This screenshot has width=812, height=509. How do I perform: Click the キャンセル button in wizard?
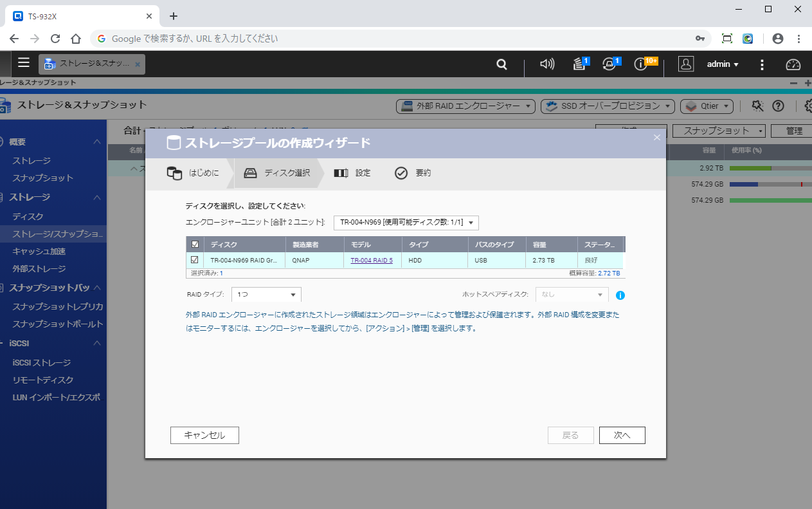pyautogui.click(x=204, y=436)
